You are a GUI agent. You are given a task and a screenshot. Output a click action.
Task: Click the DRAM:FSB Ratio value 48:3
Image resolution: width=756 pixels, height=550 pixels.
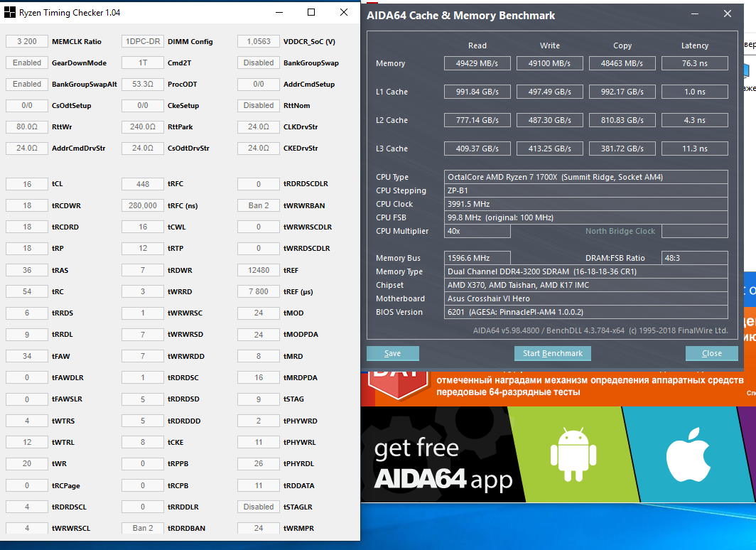695,258
